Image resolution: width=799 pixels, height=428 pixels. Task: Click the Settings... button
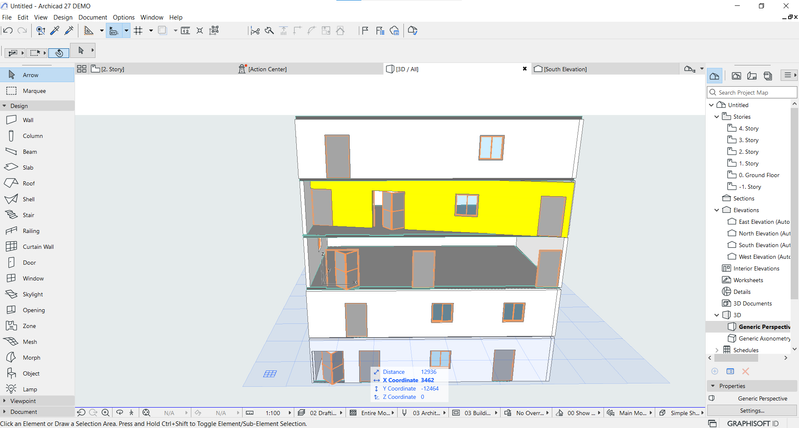(x=752, y=410)
